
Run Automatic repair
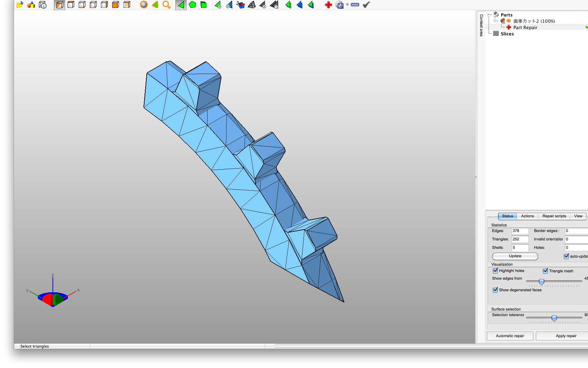[x=510, y=336]
